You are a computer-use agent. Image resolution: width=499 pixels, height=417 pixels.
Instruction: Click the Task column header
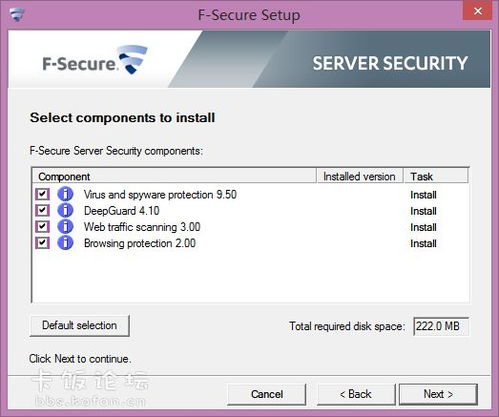point(436,176)
